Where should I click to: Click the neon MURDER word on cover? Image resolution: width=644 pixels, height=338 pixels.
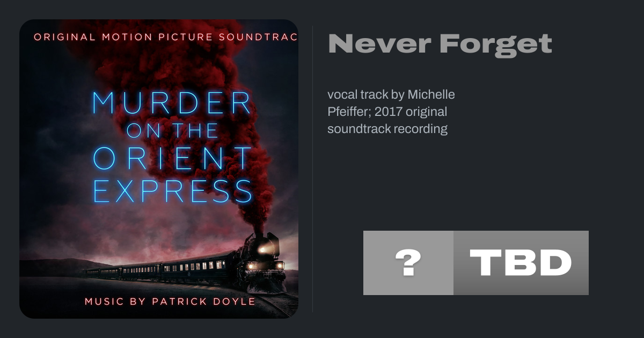(172, 104)
